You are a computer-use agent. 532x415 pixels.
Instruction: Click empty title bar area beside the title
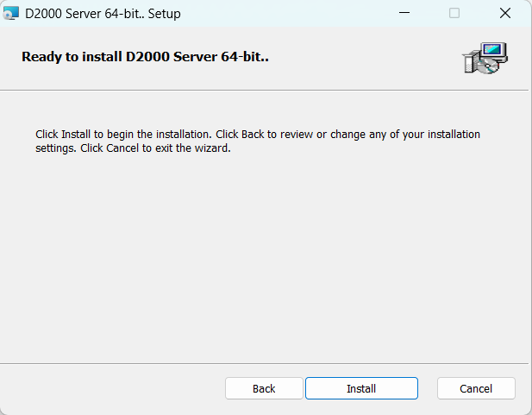[285, 14]
